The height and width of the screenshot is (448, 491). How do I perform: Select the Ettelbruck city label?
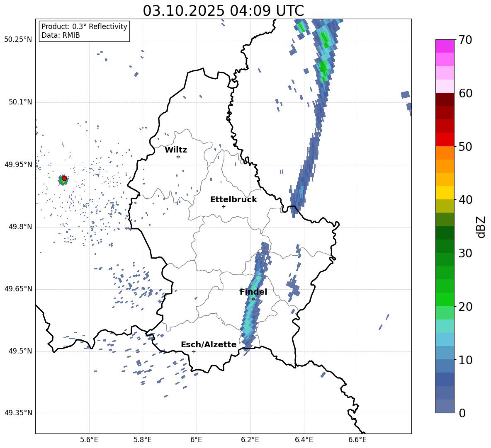click(233, 200)
